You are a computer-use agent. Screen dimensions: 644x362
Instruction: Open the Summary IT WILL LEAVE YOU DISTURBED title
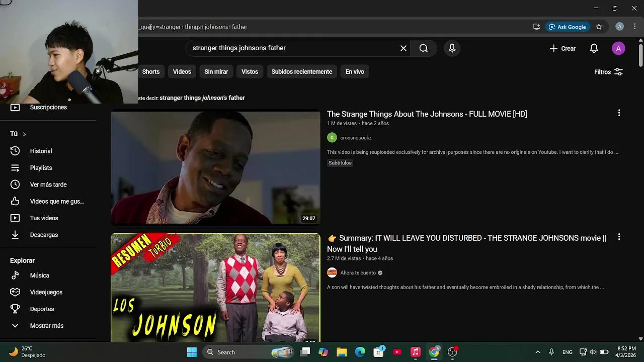[x=466, y=243]
